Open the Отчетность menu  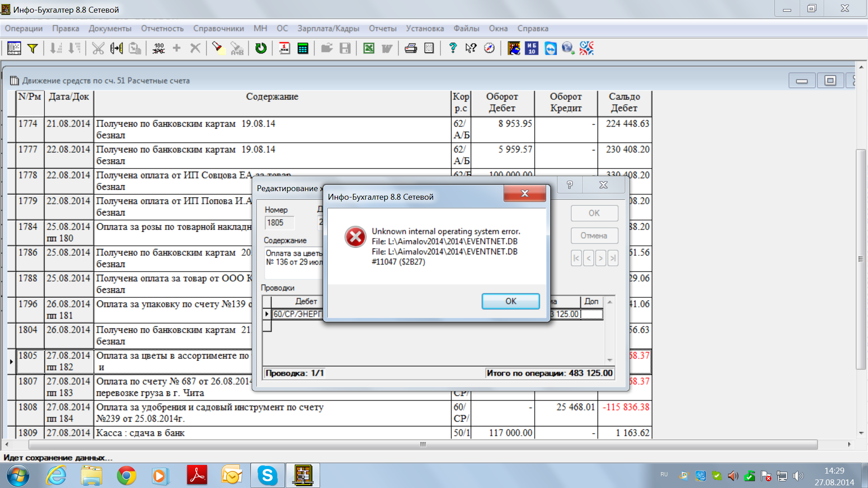[x=162, y=28]
